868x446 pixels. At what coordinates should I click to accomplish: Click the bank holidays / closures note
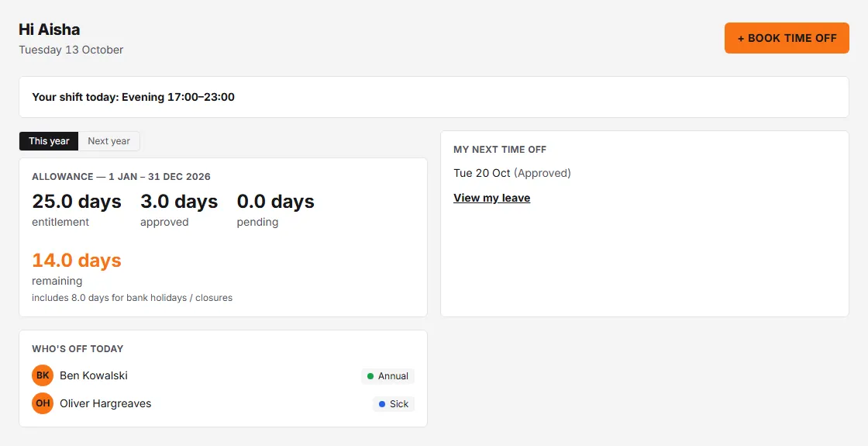(133, 298)
